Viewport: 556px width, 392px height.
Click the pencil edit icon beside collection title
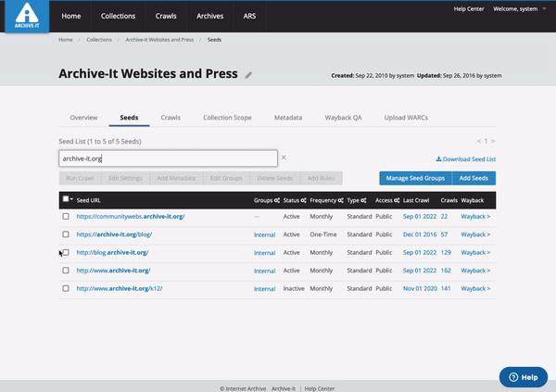pyautogui.click(x=248, y=75)
